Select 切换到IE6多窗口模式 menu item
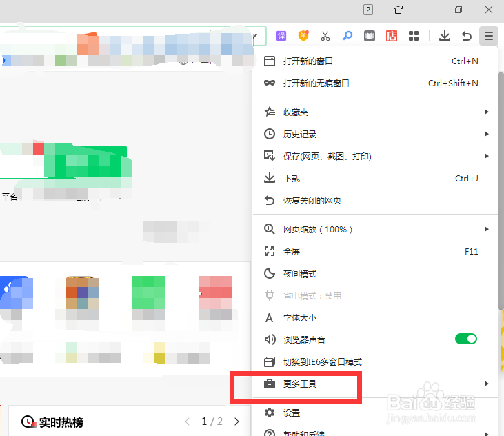This screenshot has width=504, height=436. pos(375,362)
